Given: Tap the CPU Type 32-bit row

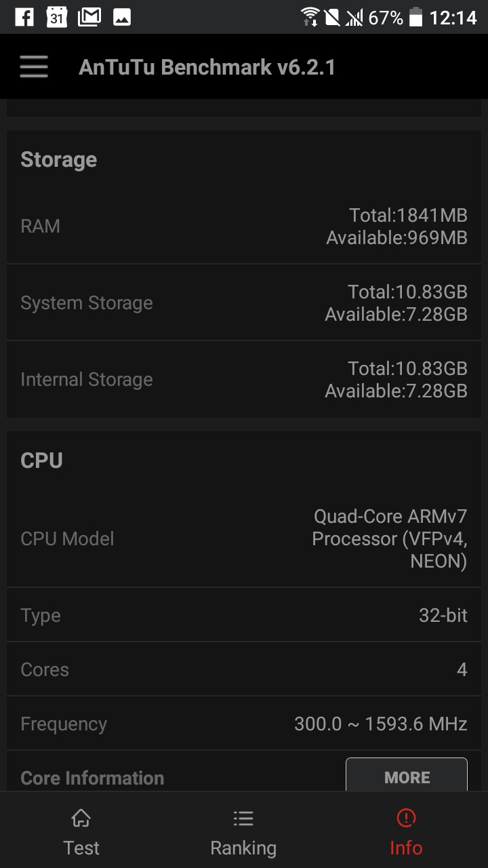Looking at the screenshot, I should click(x=244, y=615).
